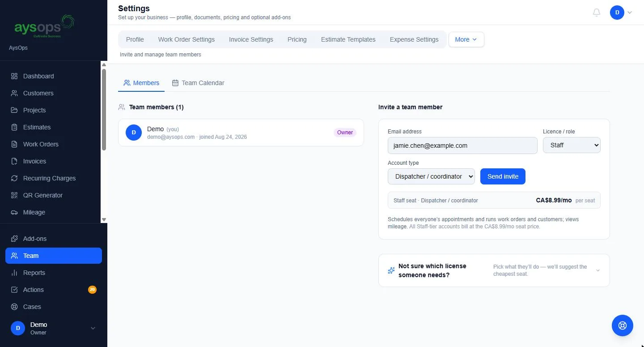Click the Dashboard icon in sidebar
The height and width of the screenshot is (347, 644).
(14, 76)
